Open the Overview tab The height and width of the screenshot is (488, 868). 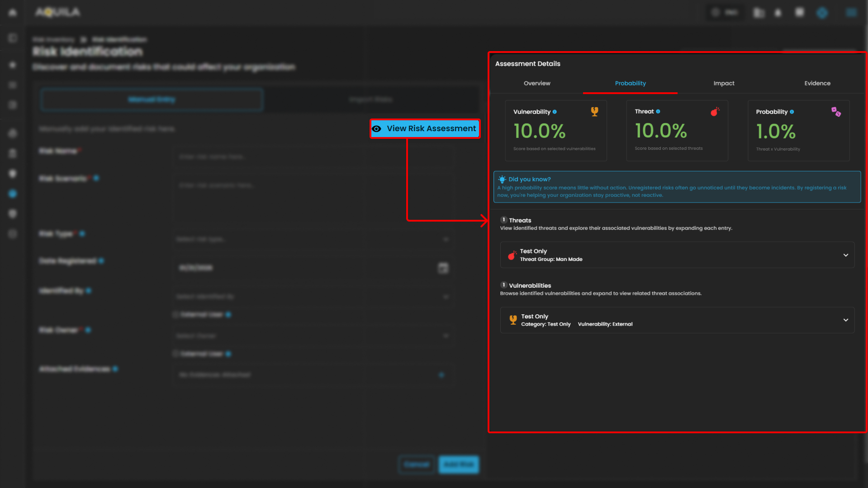coord(537,83)
